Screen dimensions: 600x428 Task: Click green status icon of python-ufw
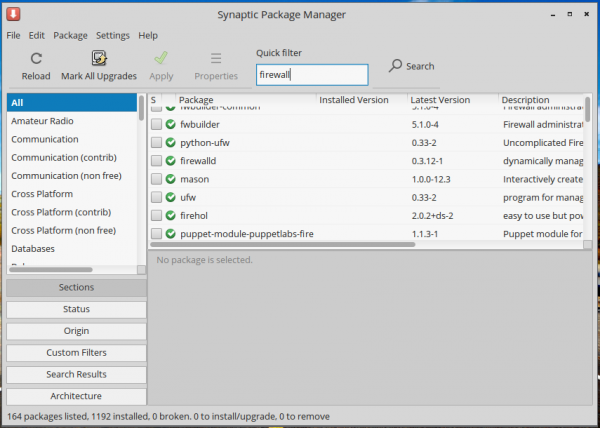170,143
